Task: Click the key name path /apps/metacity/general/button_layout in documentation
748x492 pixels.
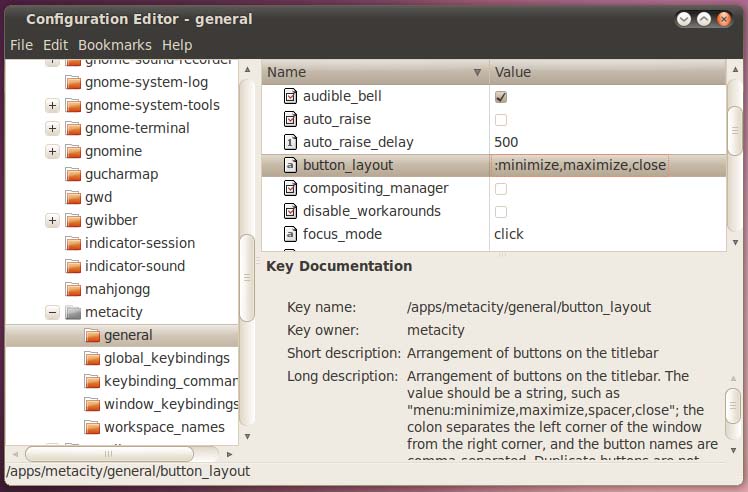Action: (x=529, y=307)
